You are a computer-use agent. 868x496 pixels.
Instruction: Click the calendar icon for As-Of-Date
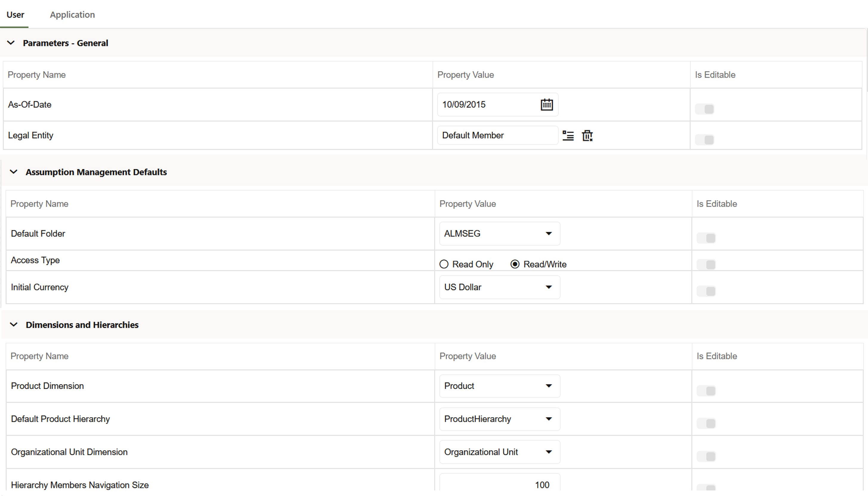click(547, 104)
